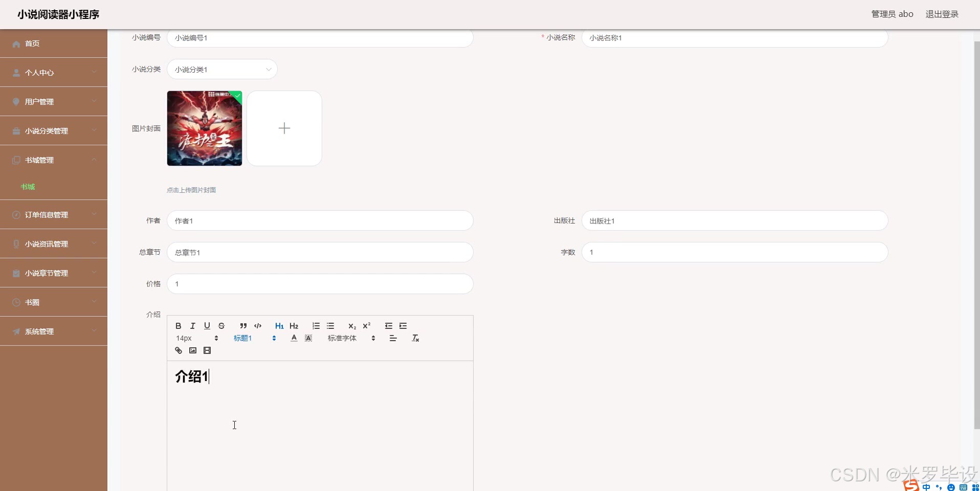Screen dimensions: 980x491
Task: Create a bulleted list
Action: 330,326
